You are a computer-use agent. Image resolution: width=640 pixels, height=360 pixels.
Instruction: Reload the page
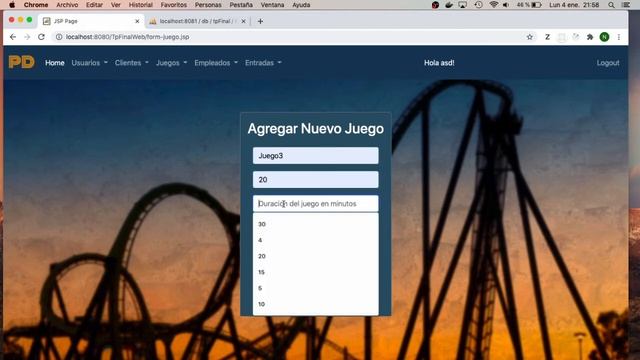pyautogui.click(x=41, y=37)
